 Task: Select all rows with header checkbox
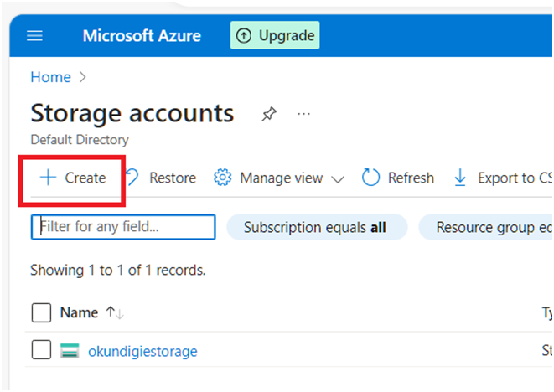coord(41,312)
